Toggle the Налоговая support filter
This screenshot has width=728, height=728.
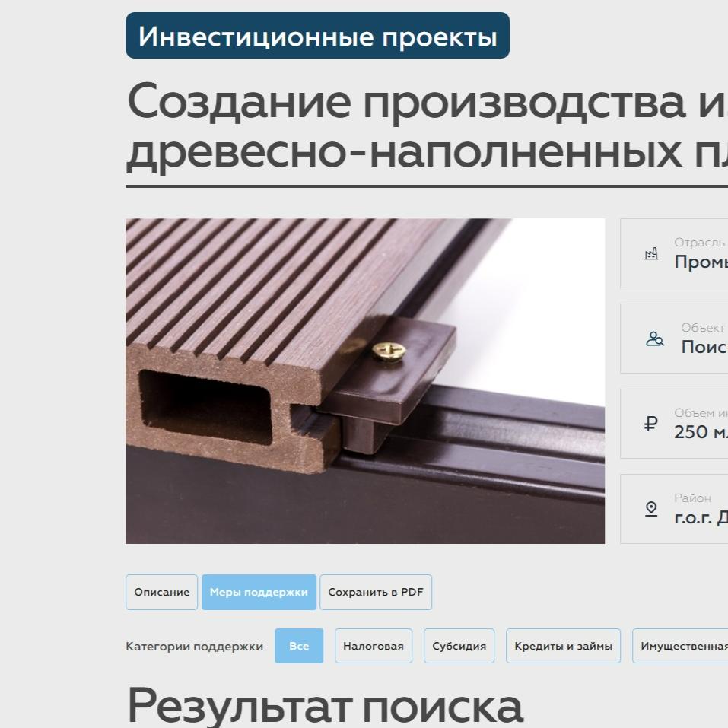[x=373, y=645]
